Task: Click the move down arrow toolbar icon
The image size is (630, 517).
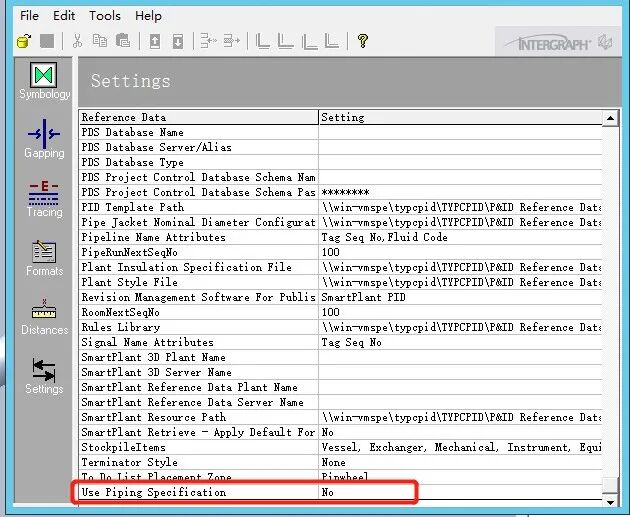Action: tap(178, 41)
